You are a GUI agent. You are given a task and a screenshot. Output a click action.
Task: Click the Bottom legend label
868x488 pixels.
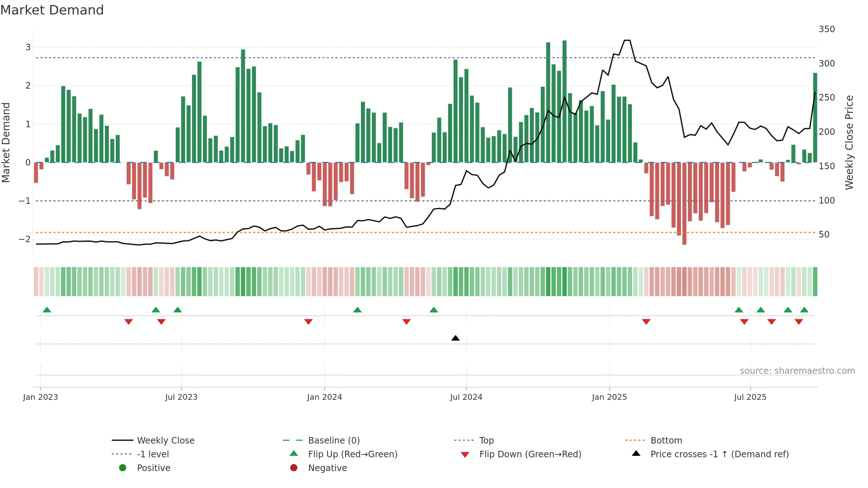pos(666,440)
